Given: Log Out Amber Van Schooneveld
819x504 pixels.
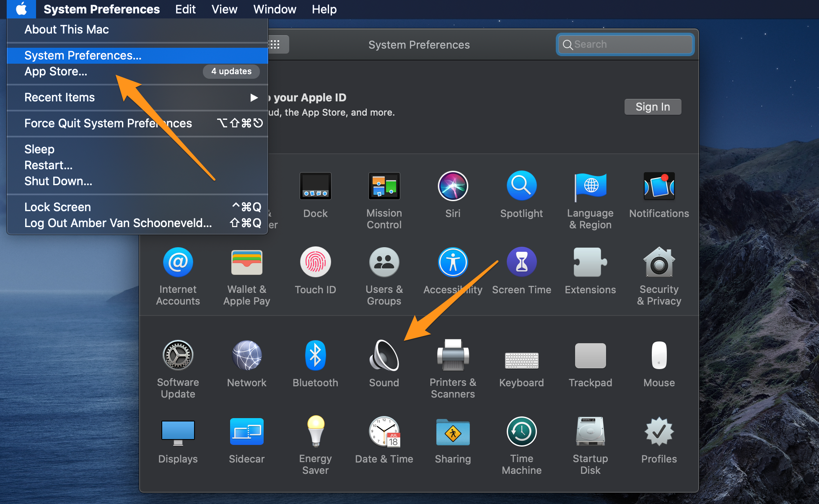Looking at the screenshot, I should click(137, 223).
